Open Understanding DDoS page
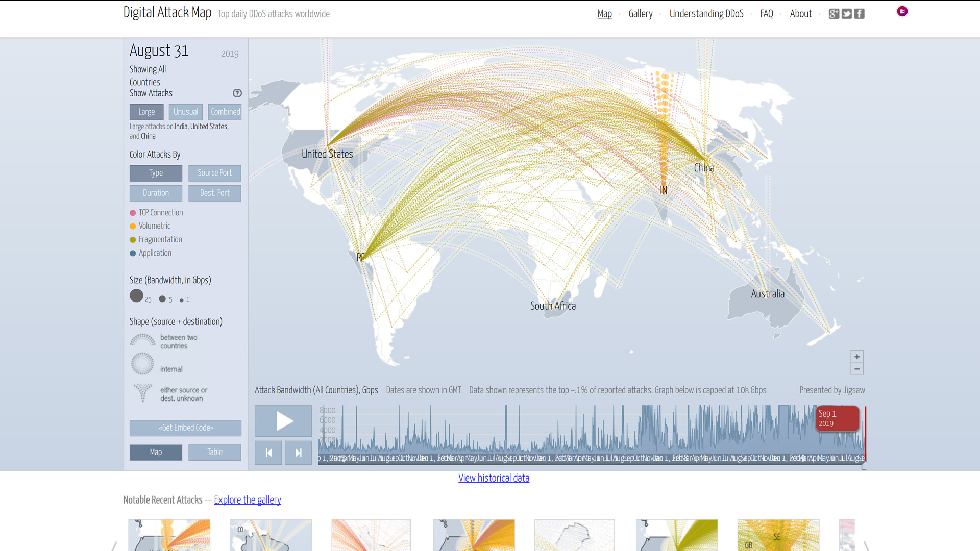 [x=706, y=14]
